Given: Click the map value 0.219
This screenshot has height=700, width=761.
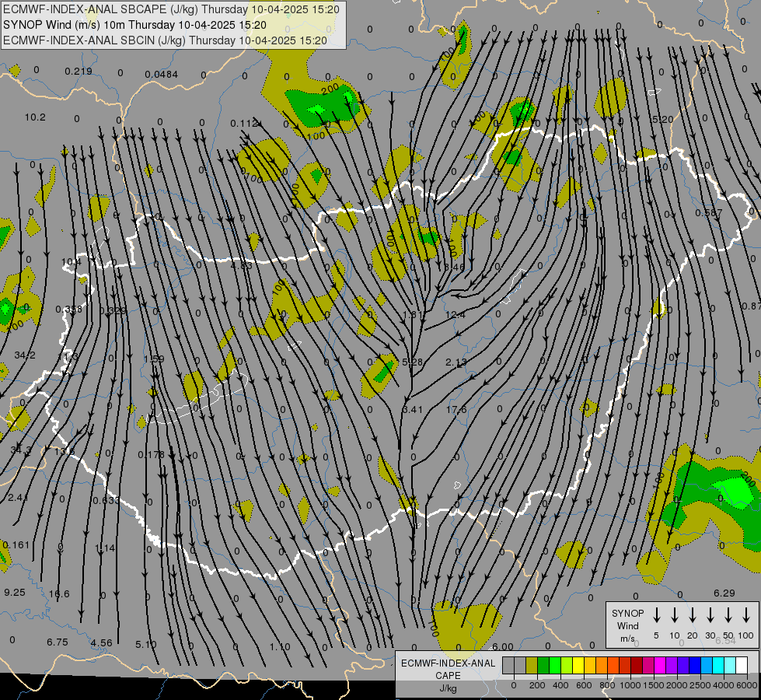Looking at the screenshot, I should (x=79, y=72).
